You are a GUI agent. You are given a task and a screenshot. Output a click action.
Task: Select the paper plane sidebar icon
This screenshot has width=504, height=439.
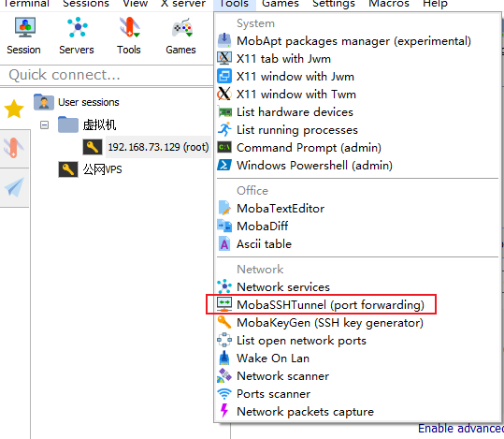pyautogui.click(x=14, y=187)
